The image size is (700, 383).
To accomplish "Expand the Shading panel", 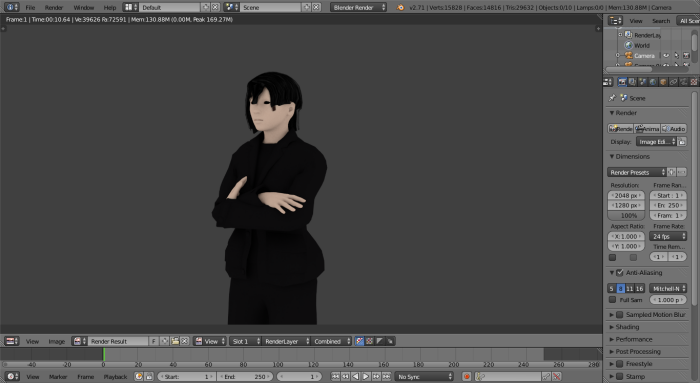I will click(612, 327).
